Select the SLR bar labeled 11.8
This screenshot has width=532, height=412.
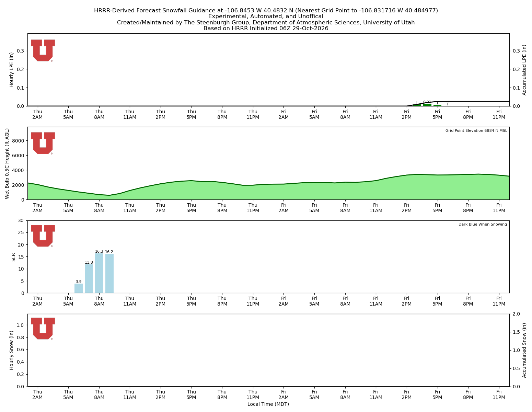89,278
